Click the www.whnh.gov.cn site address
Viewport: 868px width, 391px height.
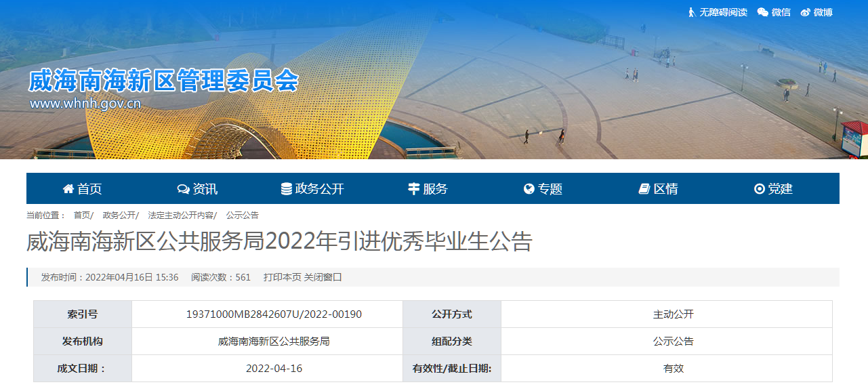85,104
